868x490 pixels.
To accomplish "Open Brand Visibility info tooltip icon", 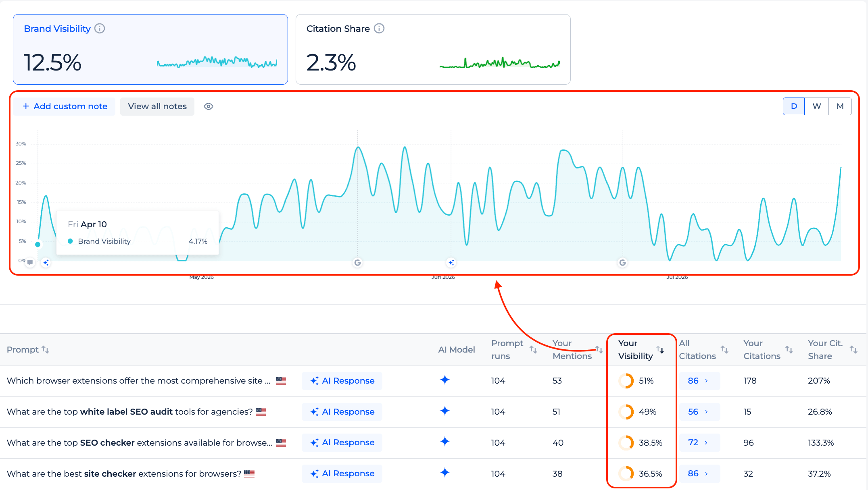I will click(100, 29).
